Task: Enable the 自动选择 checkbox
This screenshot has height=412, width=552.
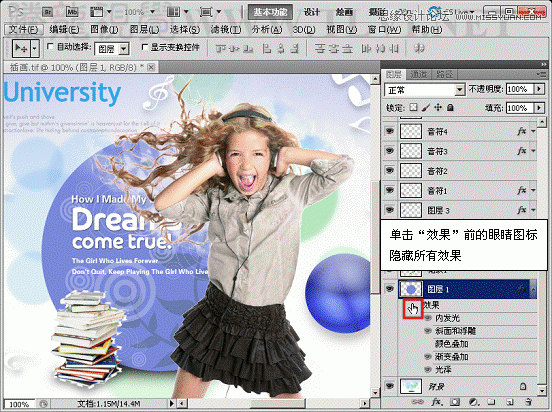Action: (x=50, y=46)
